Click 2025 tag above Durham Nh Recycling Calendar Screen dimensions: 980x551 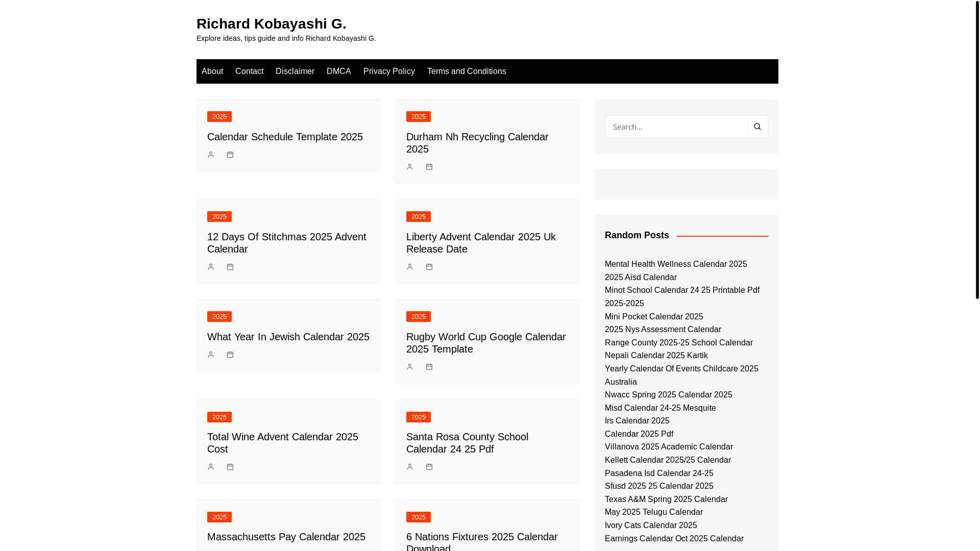[419, 117]
